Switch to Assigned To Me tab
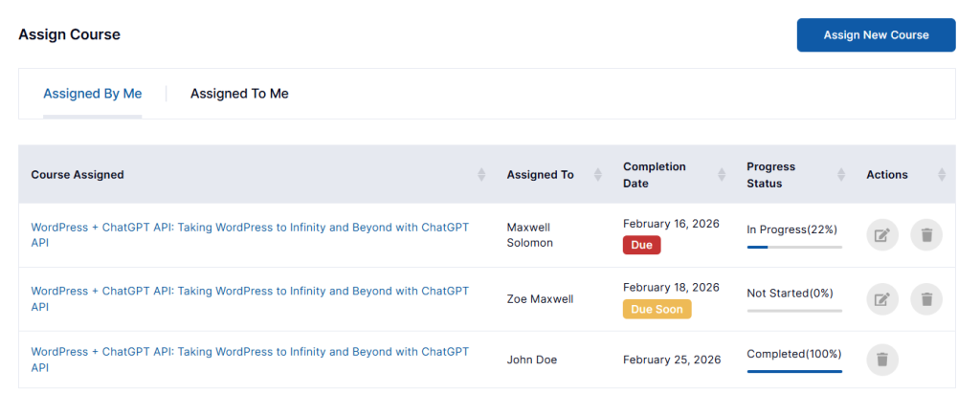The image size is (980, 414). (239, 94)
